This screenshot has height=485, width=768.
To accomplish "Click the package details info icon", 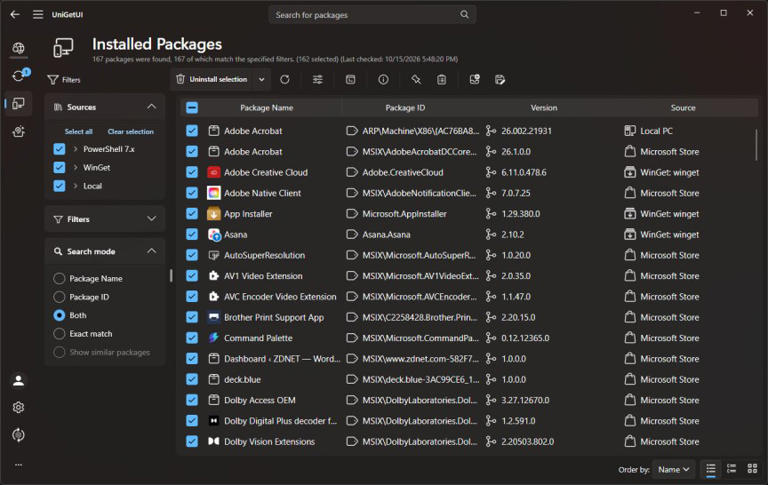I will tap(383, 79).
